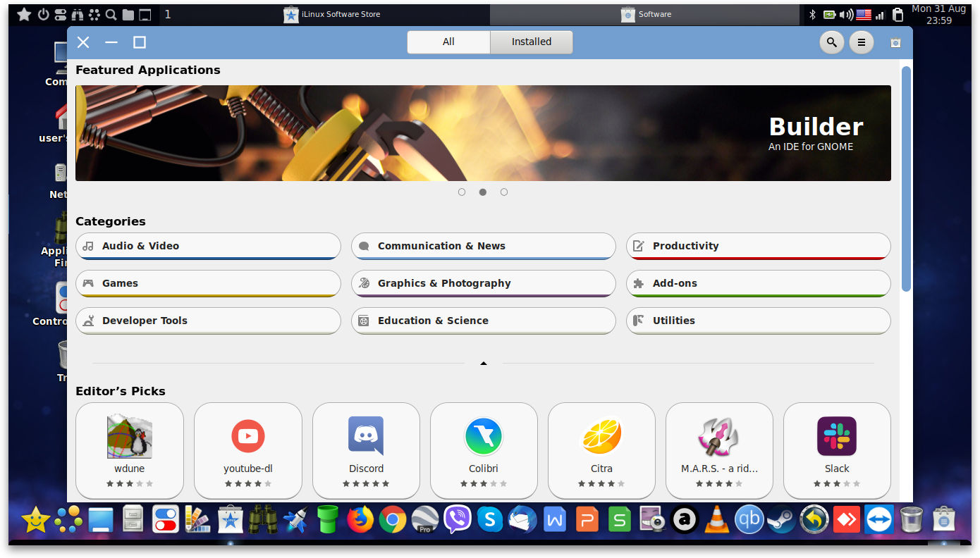Switch to Software taskbar entry
The image size is (980, 558).
[x=646, y=14]
